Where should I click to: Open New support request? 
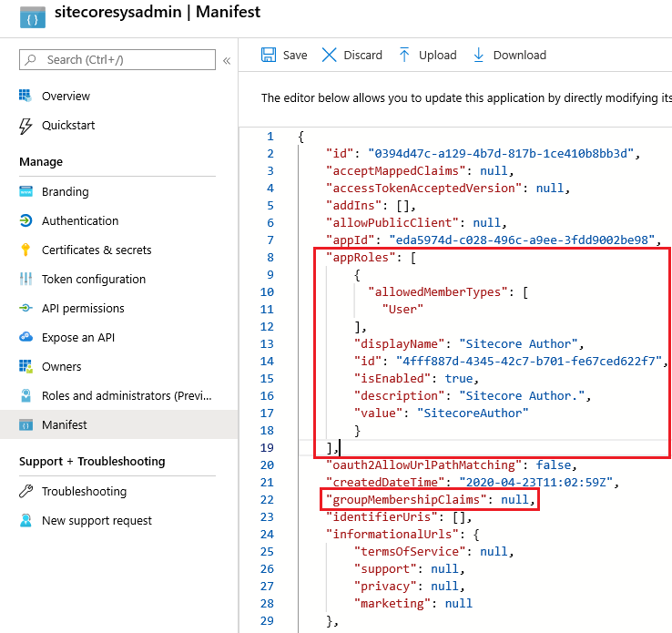point(97,520)
